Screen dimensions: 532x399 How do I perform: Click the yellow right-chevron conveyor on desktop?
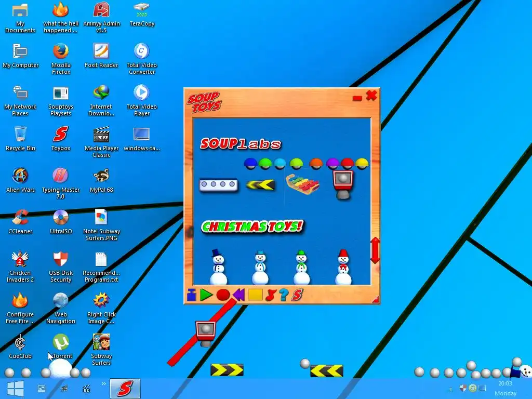pos(227,370)
